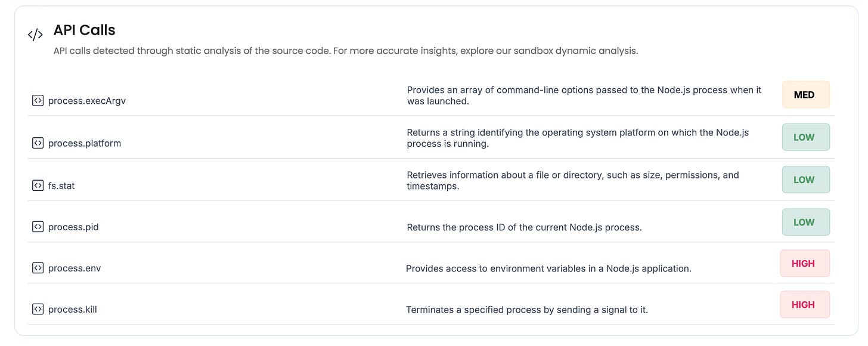Click the code icon beside process.env
Screen dimensions: 868x346
pos(38,267)
